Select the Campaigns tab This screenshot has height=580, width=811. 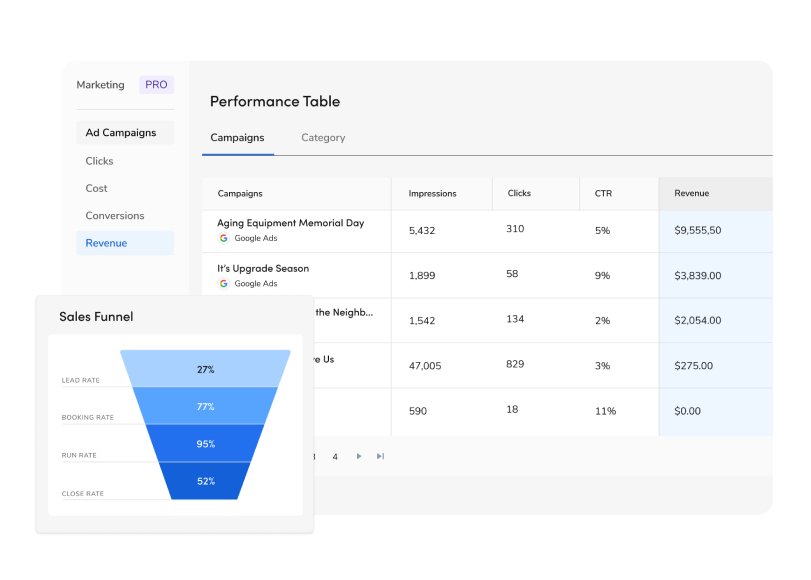(237, 137)
